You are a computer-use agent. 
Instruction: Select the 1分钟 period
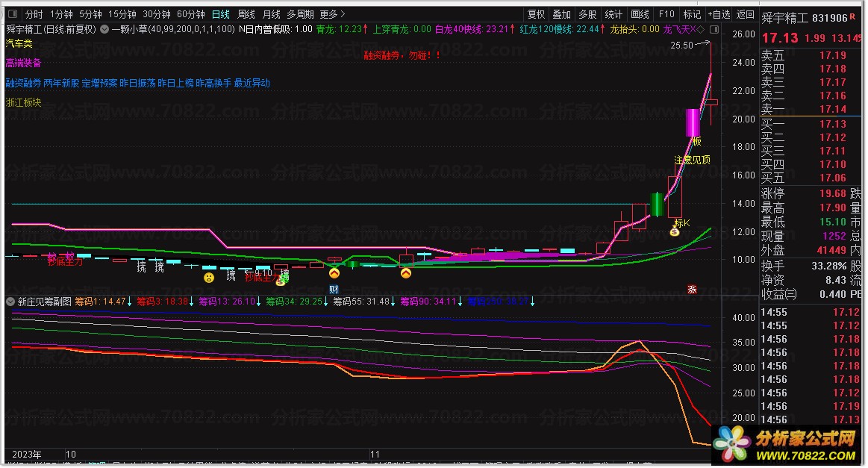pos(61,14)
